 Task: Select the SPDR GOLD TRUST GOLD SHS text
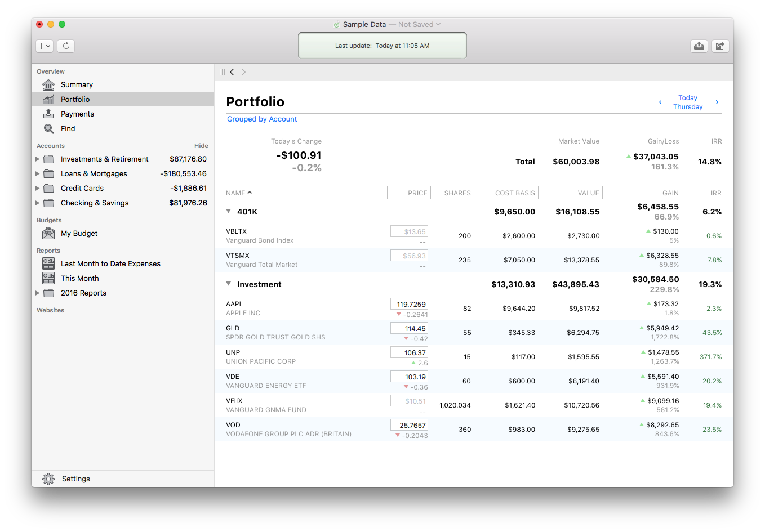(x=275, y=337)
